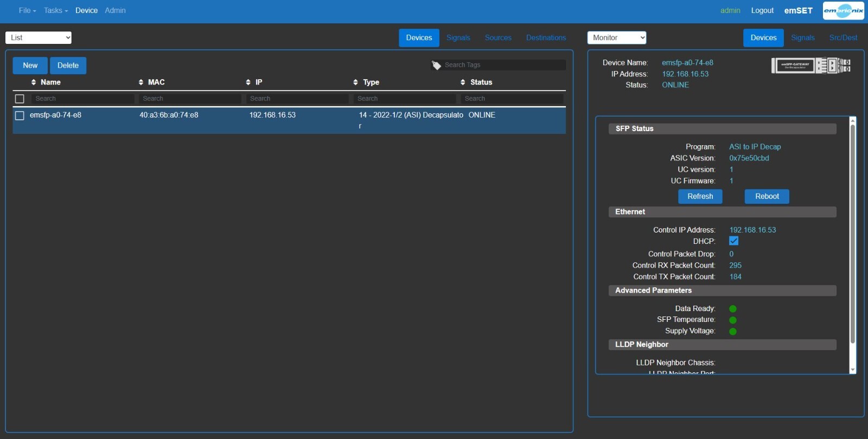The width and height of the screenshot is (868, 439).
Task: Sort table by Name column arrows
Action: pos(34,82)
